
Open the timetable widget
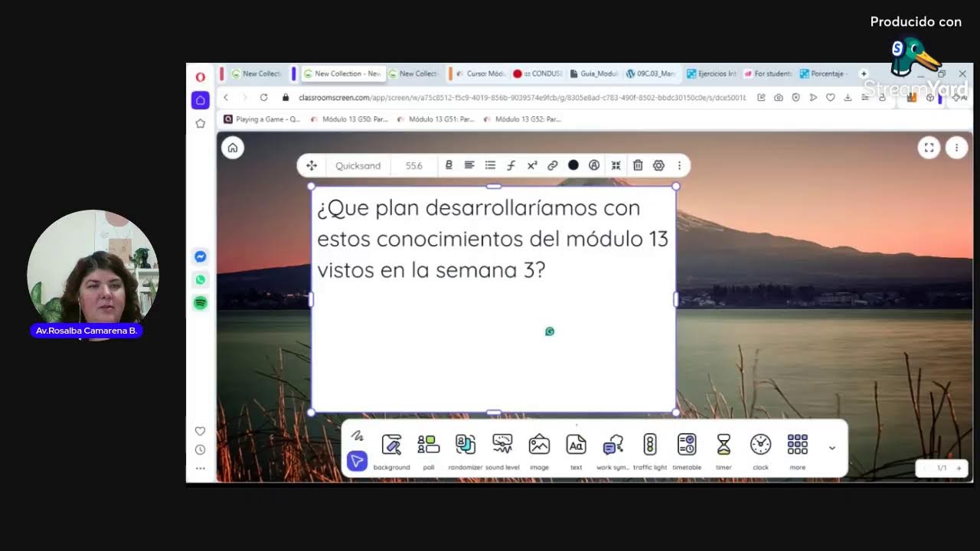[x=687, y=452]
